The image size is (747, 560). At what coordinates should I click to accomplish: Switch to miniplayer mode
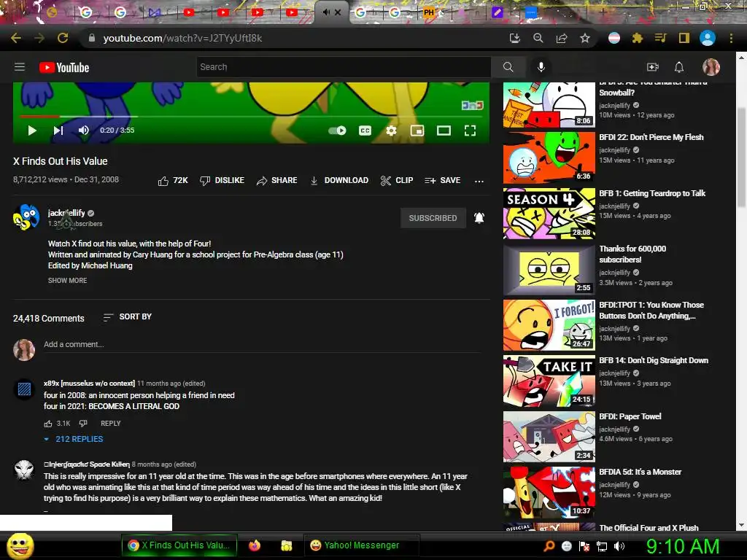click(x=417, y=131)
